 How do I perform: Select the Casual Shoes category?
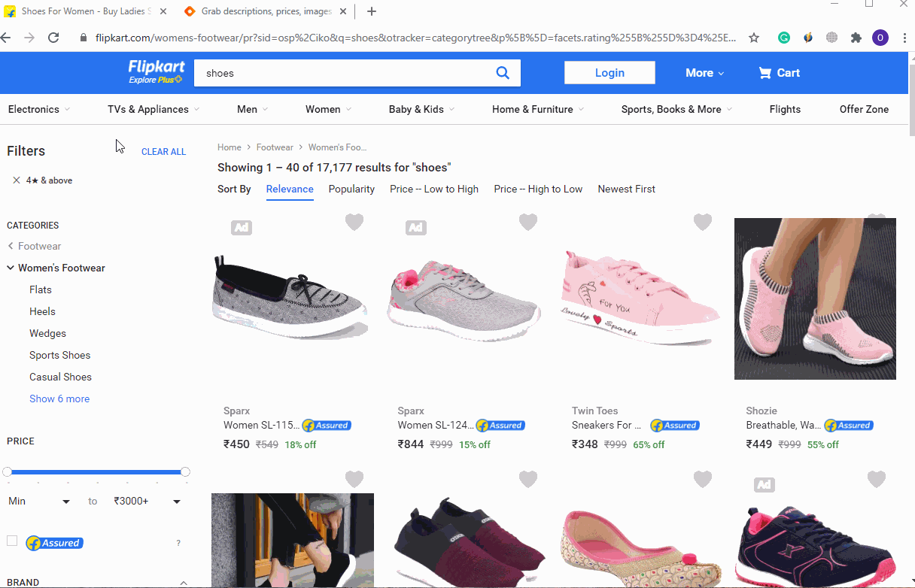click(x=60, y=377)
